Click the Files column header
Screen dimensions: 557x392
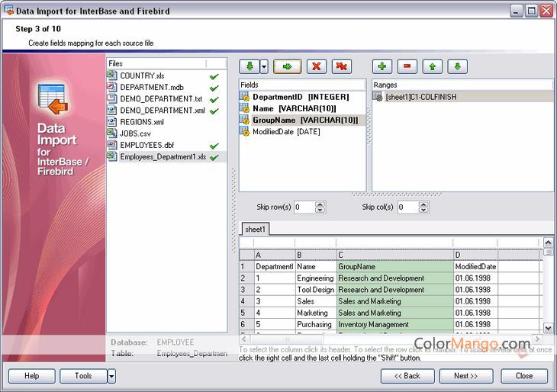pyautogui.click(x=156, y=63)
